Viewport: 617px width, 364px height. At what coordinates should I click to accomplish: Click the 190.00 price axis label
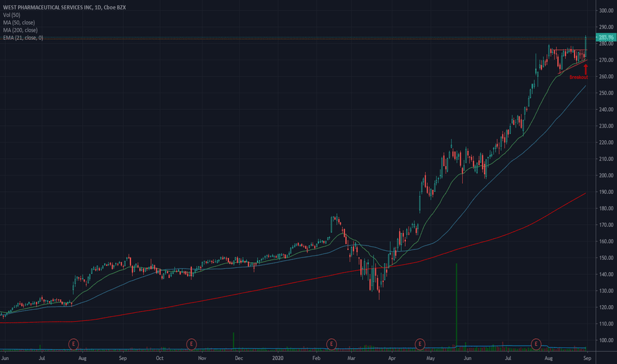606,192
